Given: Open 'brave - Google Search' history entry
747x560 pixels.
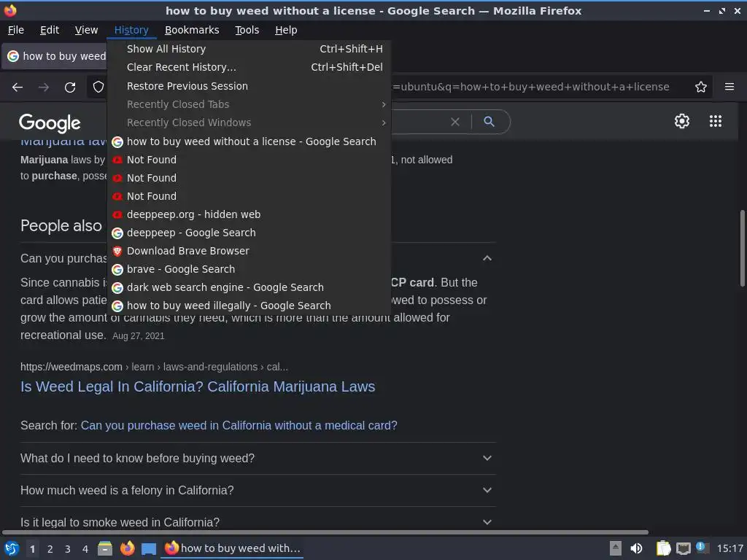Looking at the screenshot, I should [249, 269].
